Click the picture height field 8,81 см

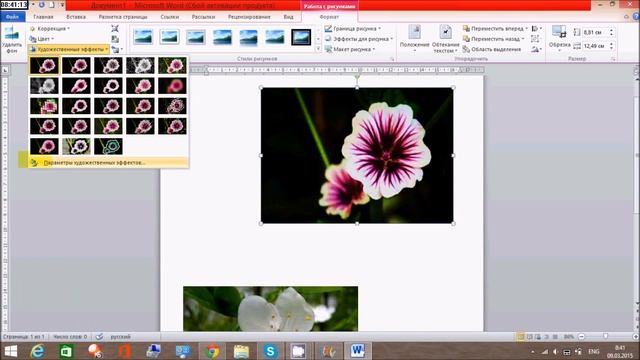coord(594,32)
